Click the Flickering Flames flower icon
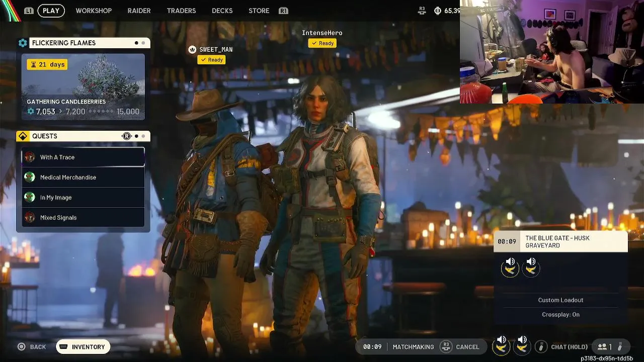 click(23, 43)
